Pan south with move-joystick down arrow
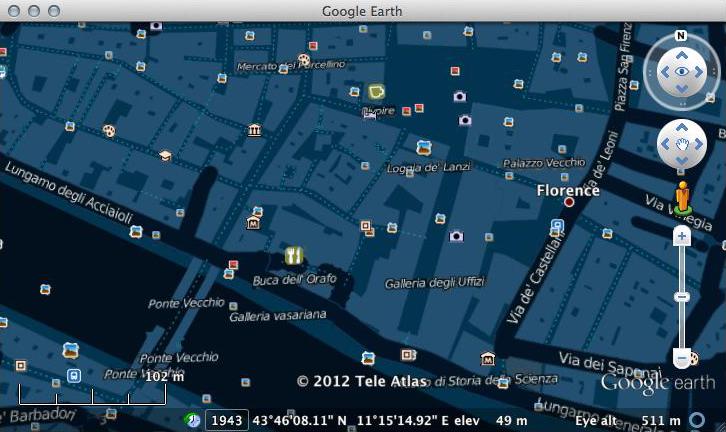The width and height of the screenshot is (726, 432). 682,160
